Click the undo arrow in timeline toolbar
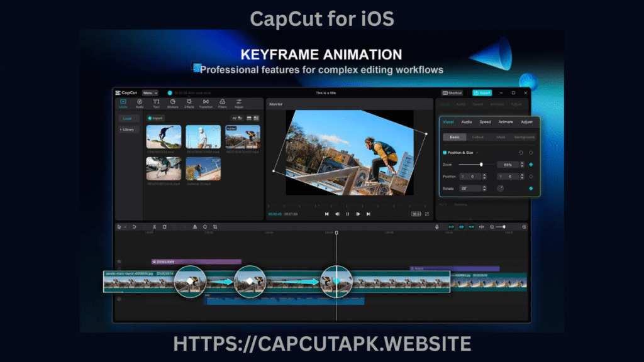This screenshot has width=644, height=362. 134,226
